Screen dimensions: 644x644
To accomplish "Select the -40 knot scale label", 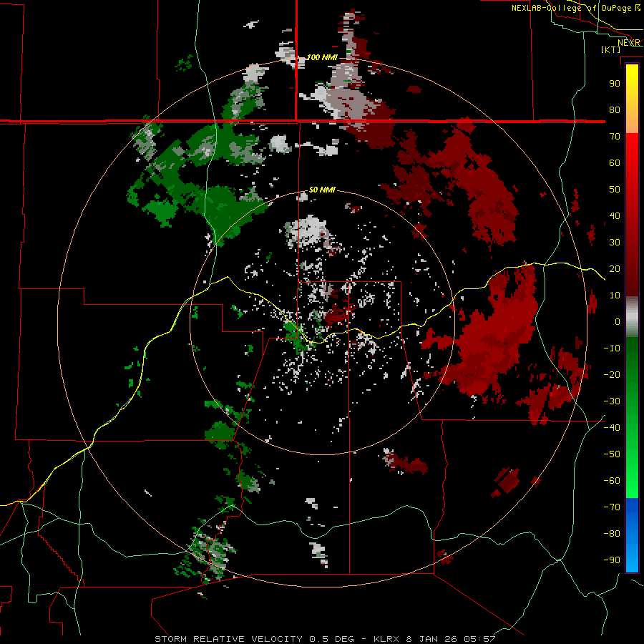I will click(x=612, y=428).
